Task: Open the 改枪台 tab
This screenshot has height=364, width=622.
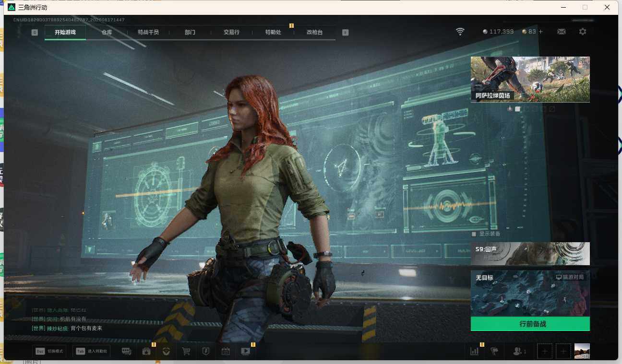Action: 315,33
